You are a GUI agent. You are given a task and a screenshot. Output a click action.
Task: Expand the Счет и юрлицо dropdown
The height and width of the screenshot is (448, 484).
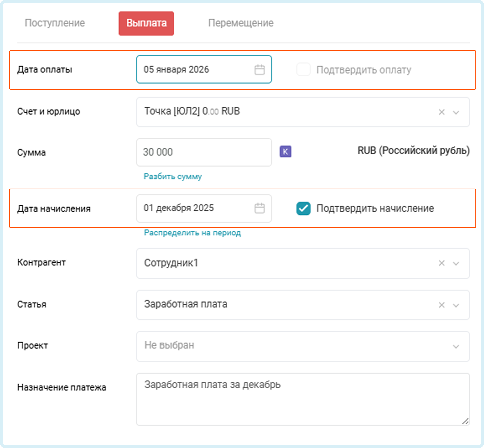coord(456,112)
